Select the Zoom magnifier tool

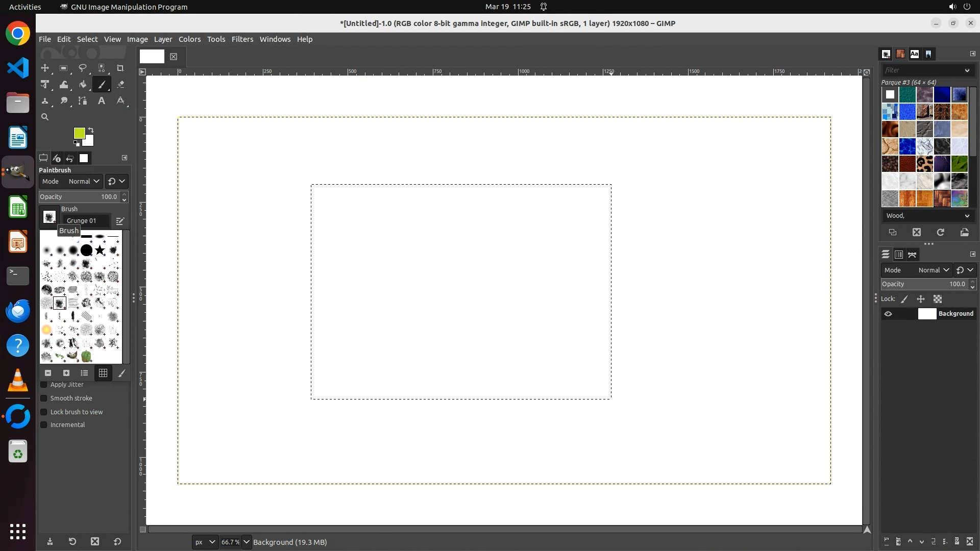point(45,117)
